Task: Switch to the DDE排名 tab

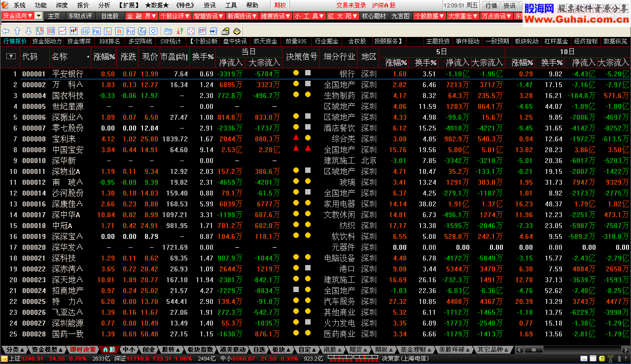Action: tap(110, 41)
